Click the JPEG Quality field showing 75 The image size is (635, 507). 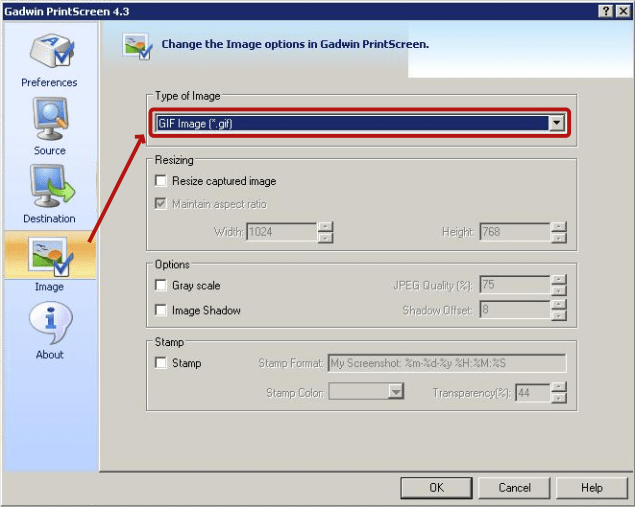click(515, 285)
